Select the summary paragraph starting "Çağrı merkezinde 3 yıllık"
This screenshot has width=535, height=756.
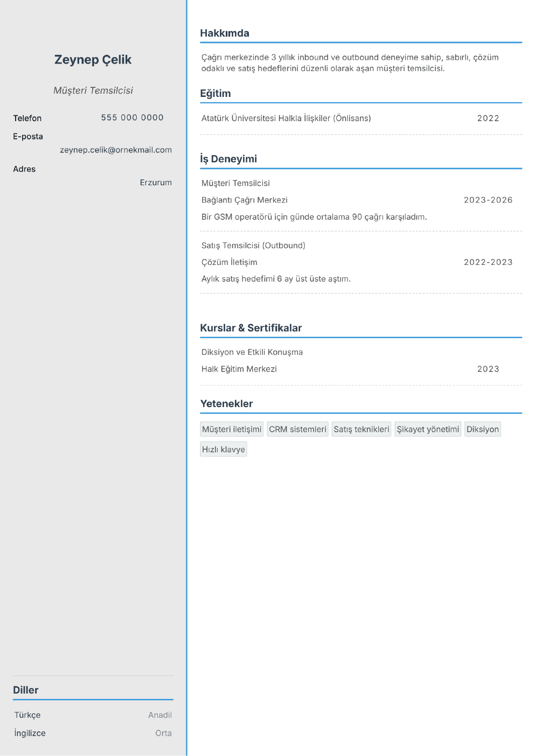click(350, 63)
